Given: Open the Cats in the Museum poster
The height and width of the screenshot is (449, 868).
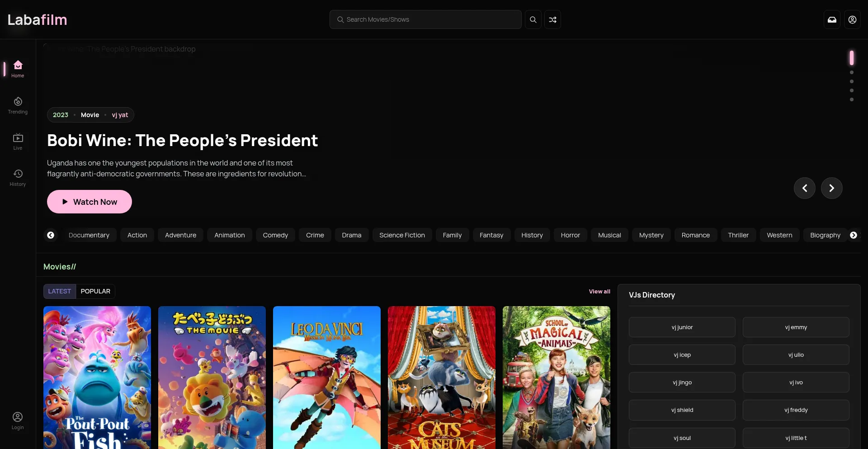Looking at the screenshot, I should (442, 378).
